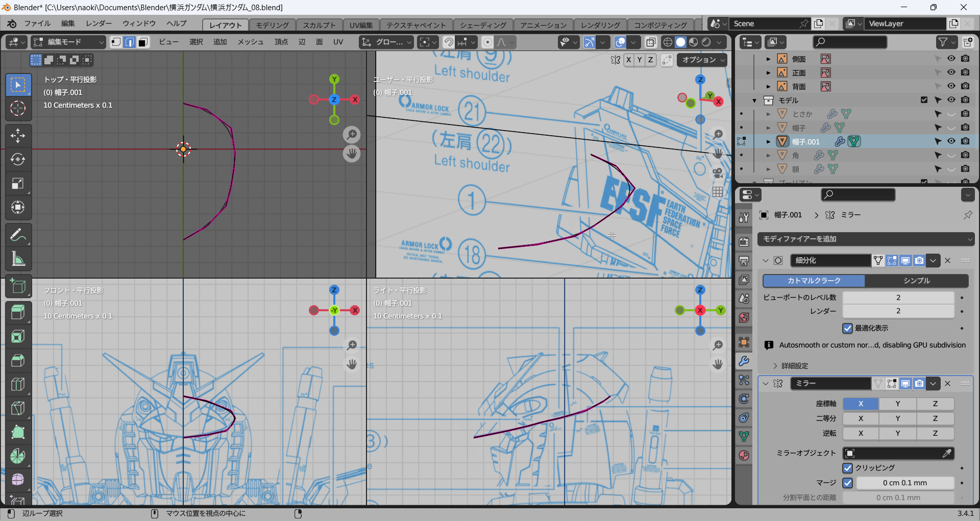
Task: Hide 帽子.001 object with eye icon
Action: (x=951, y=141)
